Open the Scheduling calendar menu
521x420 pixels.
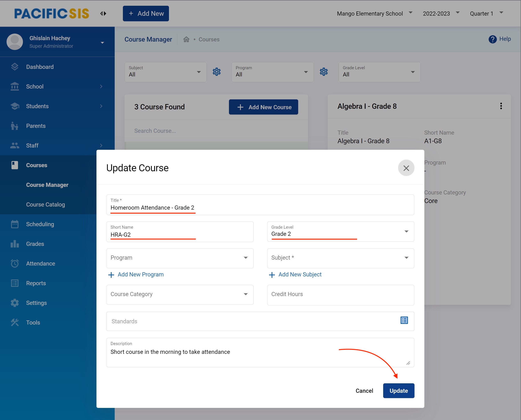(40, 224)
